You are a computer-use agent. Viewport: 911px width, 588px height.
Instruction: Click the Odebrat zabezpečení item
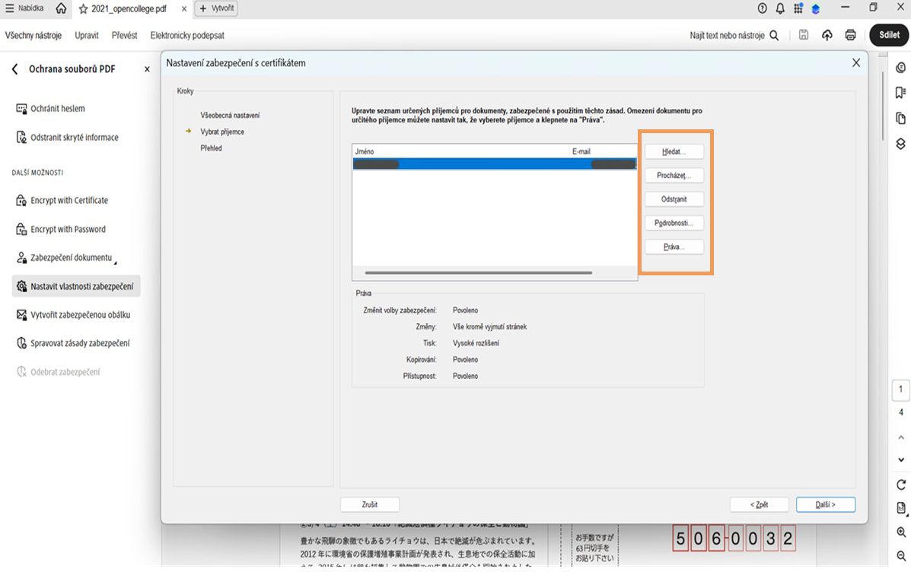tap(58, 372)
